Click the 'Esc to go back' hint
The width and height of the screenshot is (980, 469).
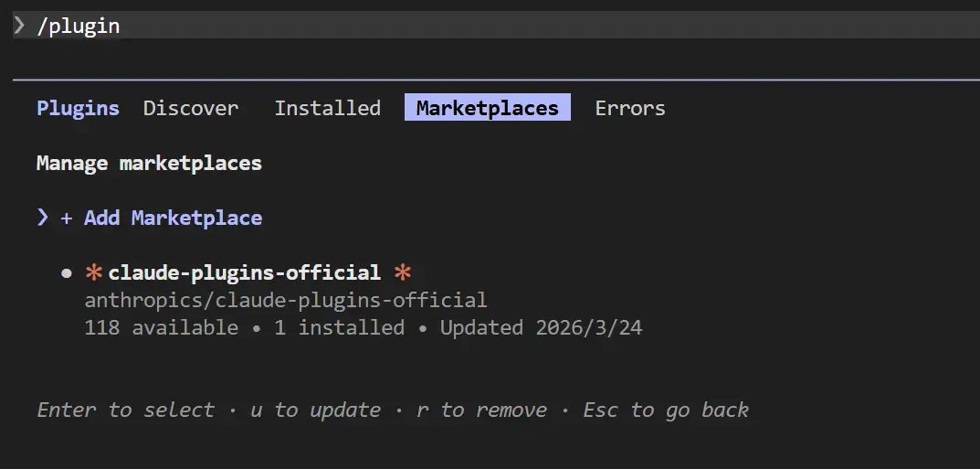tap(666, 410)
